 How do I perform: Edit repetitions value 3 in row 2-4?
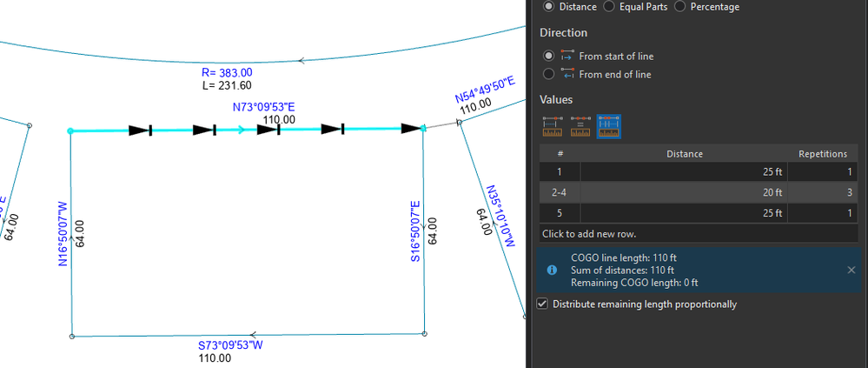(x=823, y=192)
